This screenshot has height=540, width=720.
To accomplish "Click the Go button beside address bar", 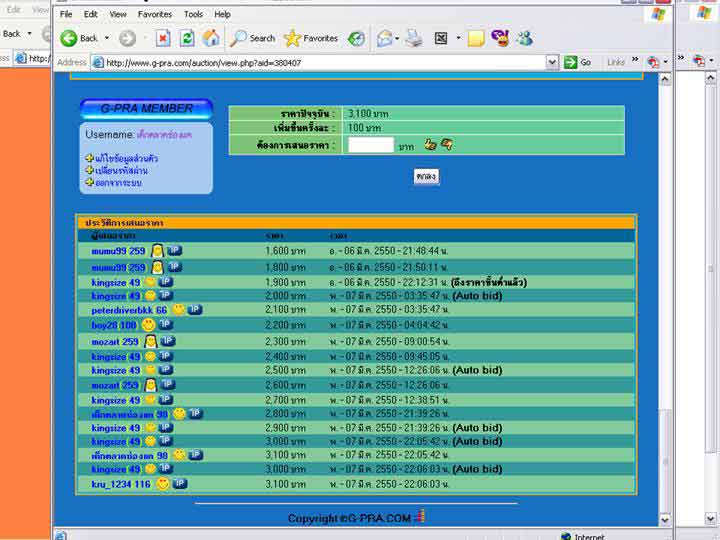I will click(577, 62).
